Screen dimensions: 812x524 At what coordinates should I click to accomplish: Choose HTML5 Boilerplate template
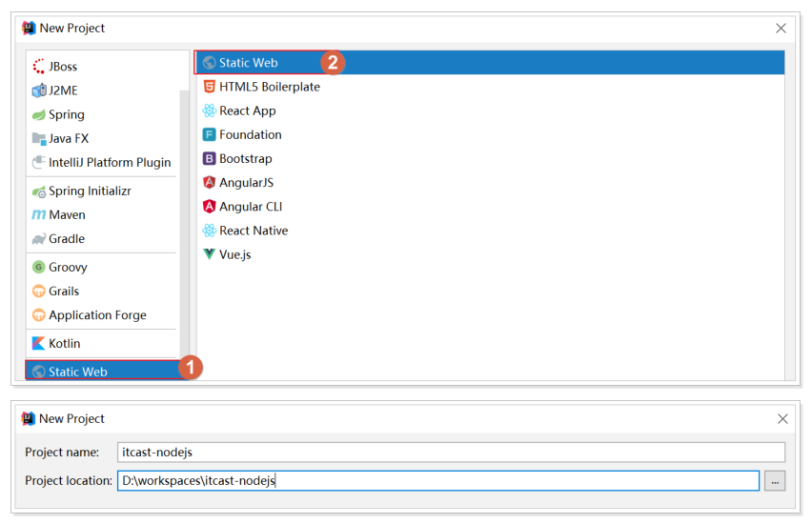pyautogui.click(x=489, y=87)
